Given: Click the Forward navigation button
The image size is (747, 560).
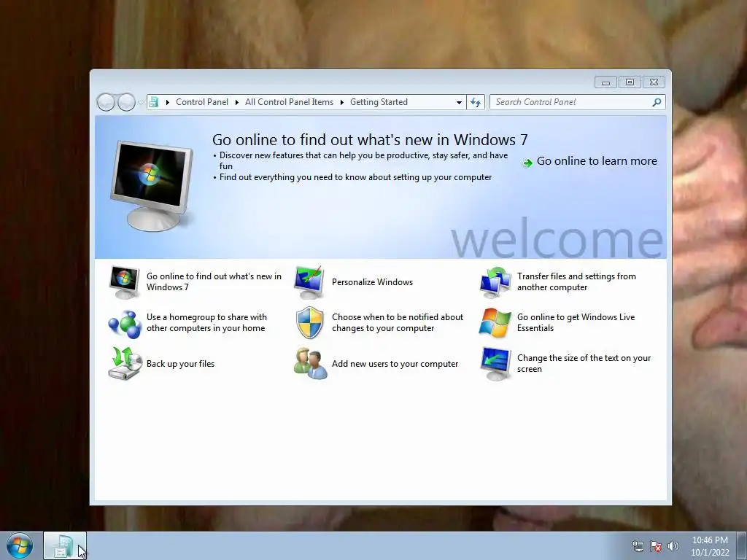Looking at the screenshot, I should click(126, 102).
